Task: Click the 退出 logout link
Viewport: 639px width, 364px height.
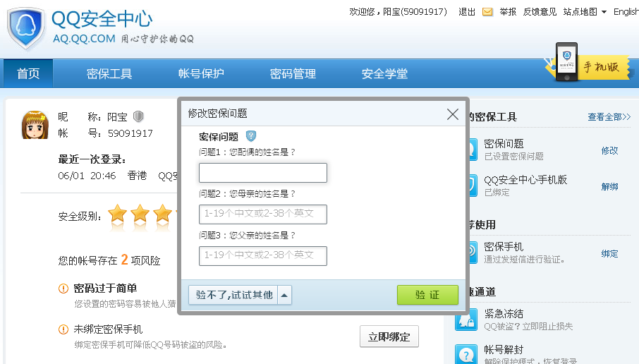Action: 467,12
